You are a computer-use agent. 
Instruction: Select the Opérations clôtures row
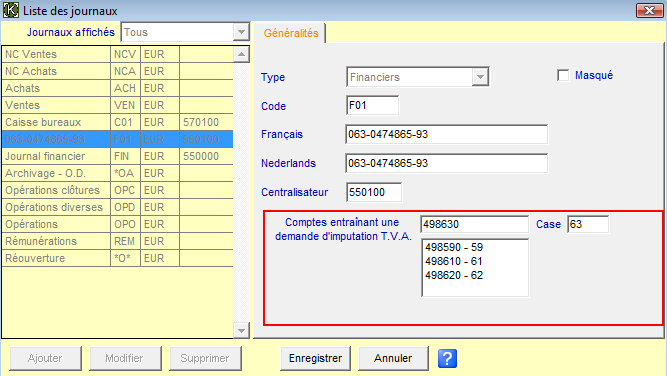click(117, 190)
